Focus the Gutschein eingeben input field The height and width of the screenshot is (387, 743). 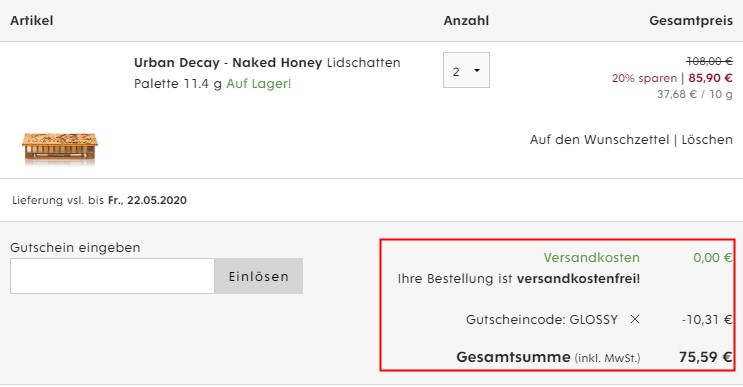pyautogui.click(x=112, y=276)
